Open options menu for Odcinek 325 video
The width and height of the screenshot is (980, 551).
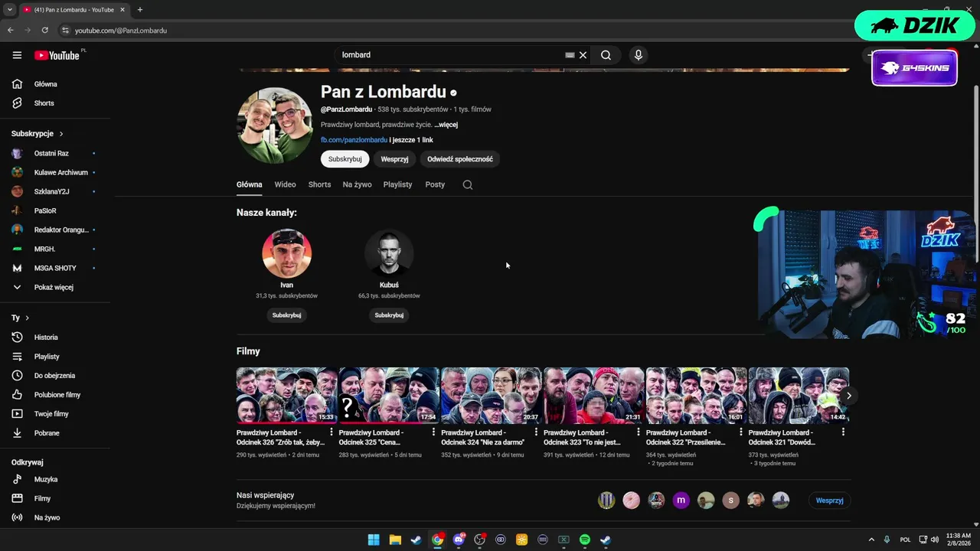tap(433, 432)
